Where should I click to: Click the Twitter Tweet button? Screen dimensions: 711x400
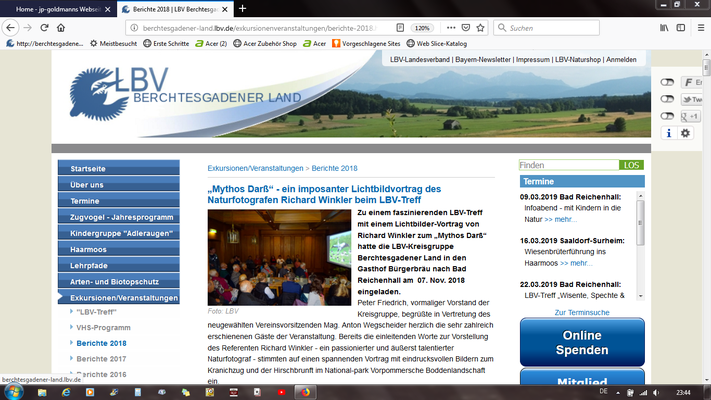[692, 99]
